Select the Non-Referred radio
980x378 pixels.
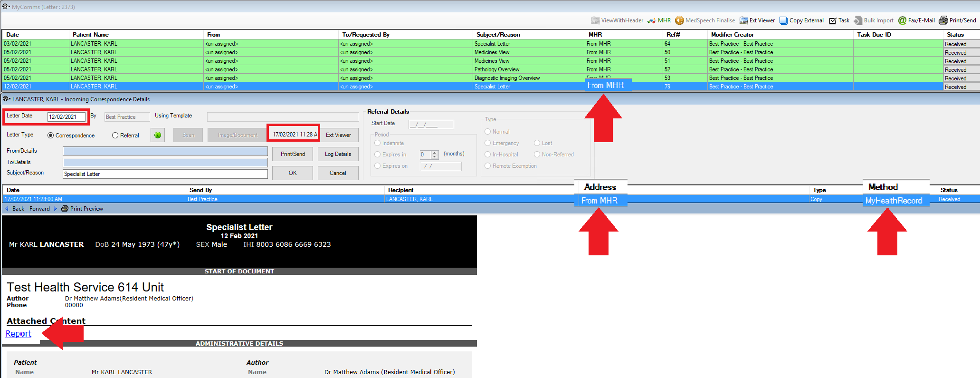(x=537, y=155)
